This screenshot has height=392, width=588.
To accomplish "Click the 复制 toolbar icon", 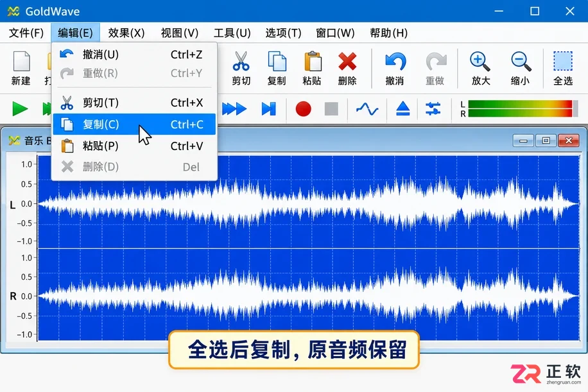I will (x=277, y=68).
